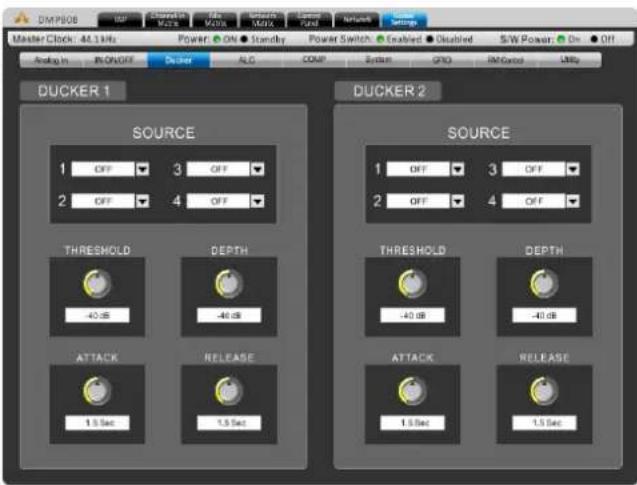Click Ducker 2 Attack 1.5 Sec field

(x=413, y=423)
